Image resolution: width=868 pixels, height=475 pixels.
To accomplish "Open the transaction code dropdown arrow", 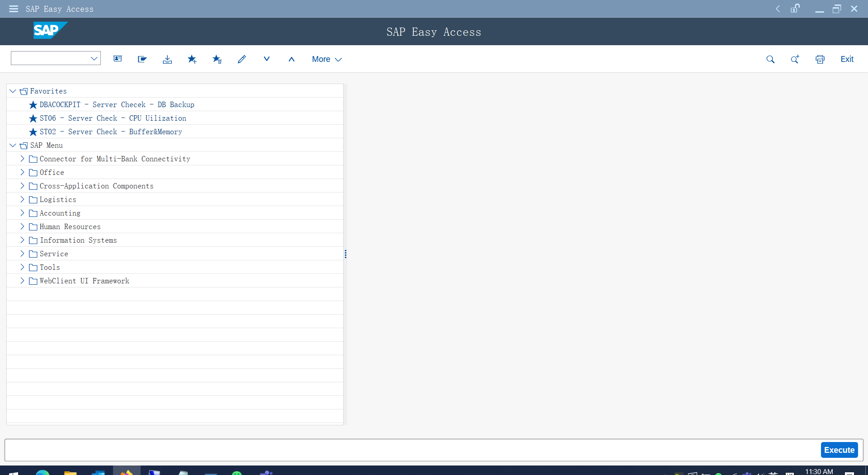I will [94, 58].
